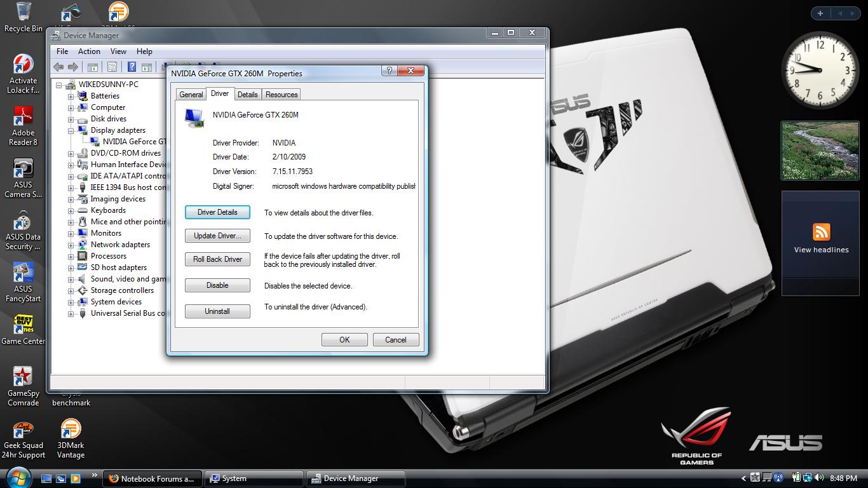
Task: Click the Properties toolbar icon in Device Manager
Action: 112,67
